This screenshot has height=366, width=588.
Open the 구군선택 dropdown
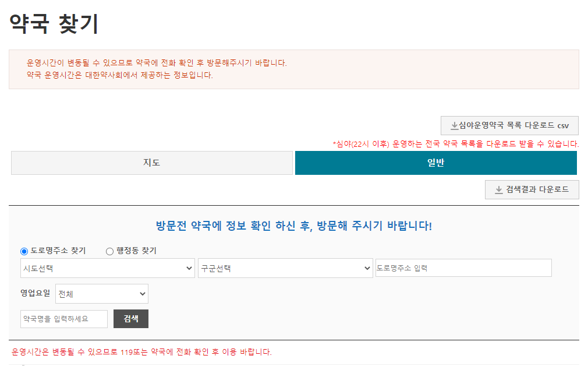(x=285, y=268)
